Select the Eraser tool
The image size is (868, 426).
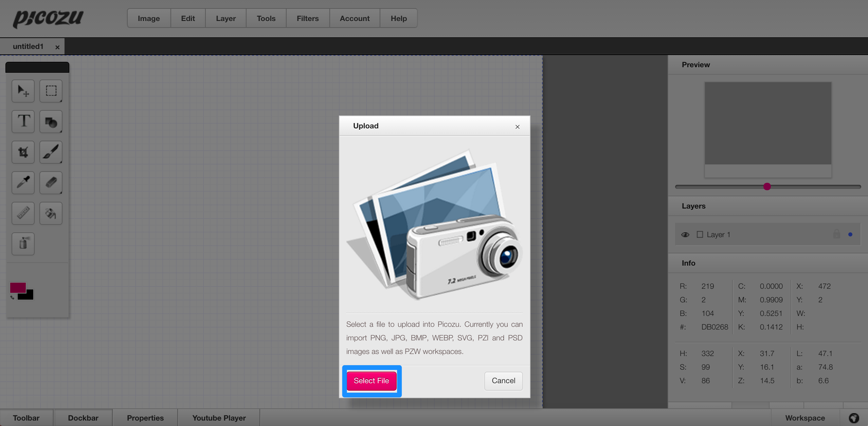point(51,182)
